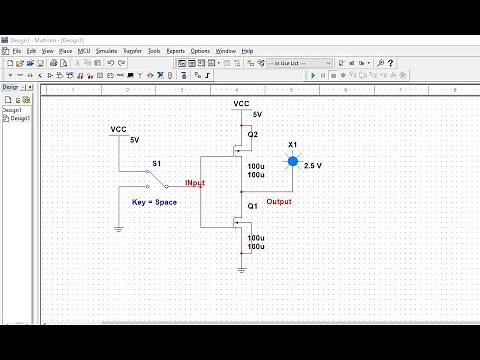480x360 pixels.
Task: Click the 'S1' switch label
Action: tap(157, 164)
